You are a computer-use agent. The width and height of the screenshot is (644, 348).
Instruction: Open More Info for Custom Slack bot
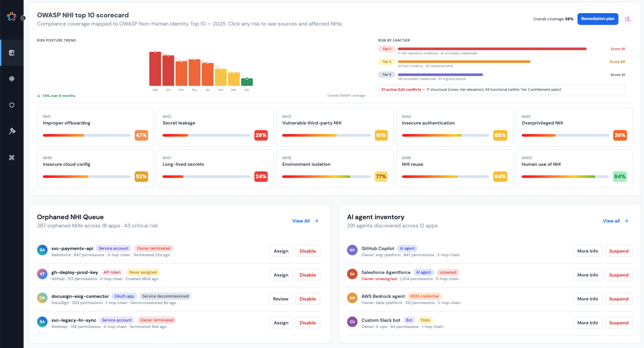tap(588, 323)
